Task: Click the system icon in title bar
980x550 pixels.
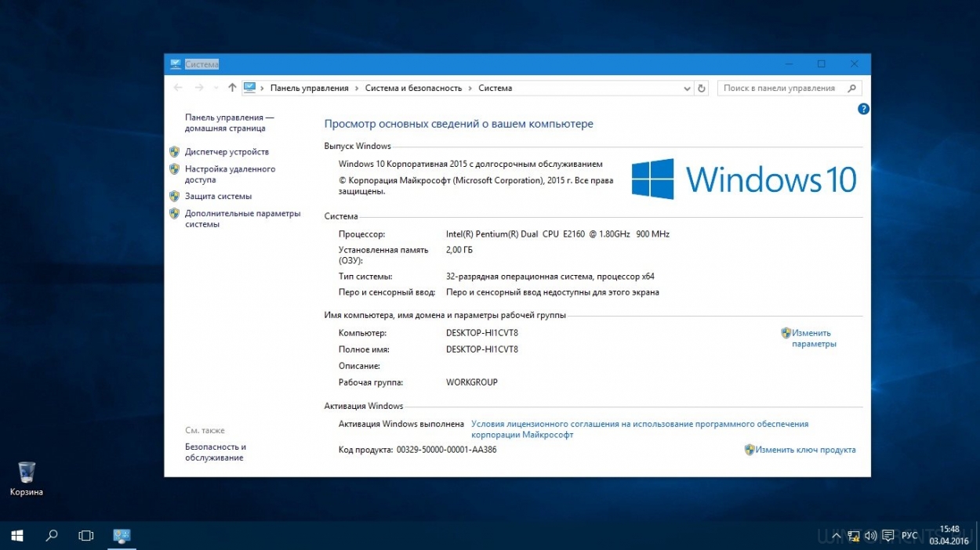Action: [175, 64]
